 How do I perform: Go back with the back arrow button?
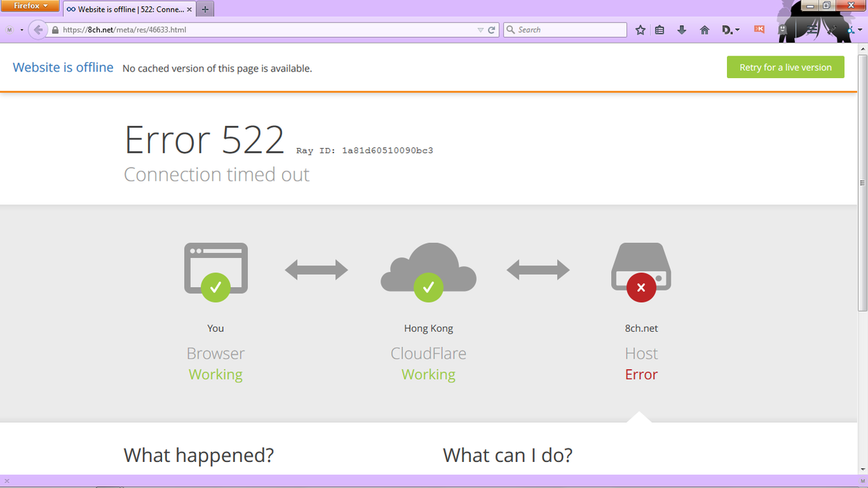point(38,30)
